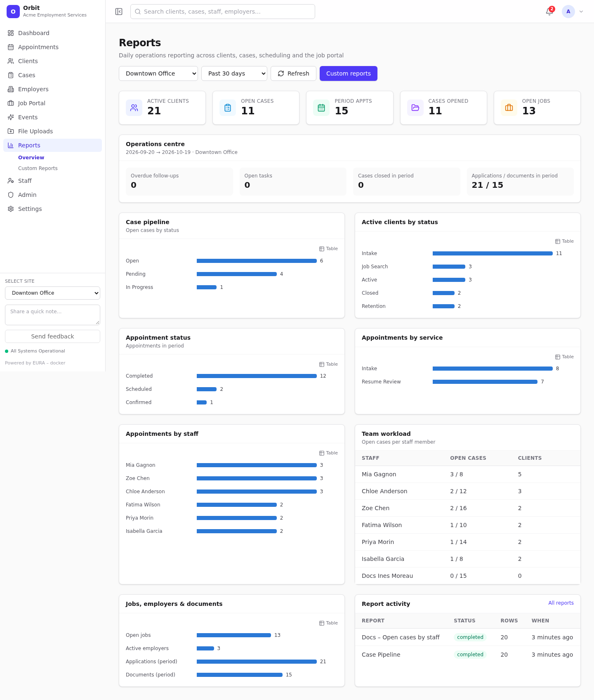Click the Events sparkle icon
594x700 pixels.
pyautogui.click(x=11, y=117)
